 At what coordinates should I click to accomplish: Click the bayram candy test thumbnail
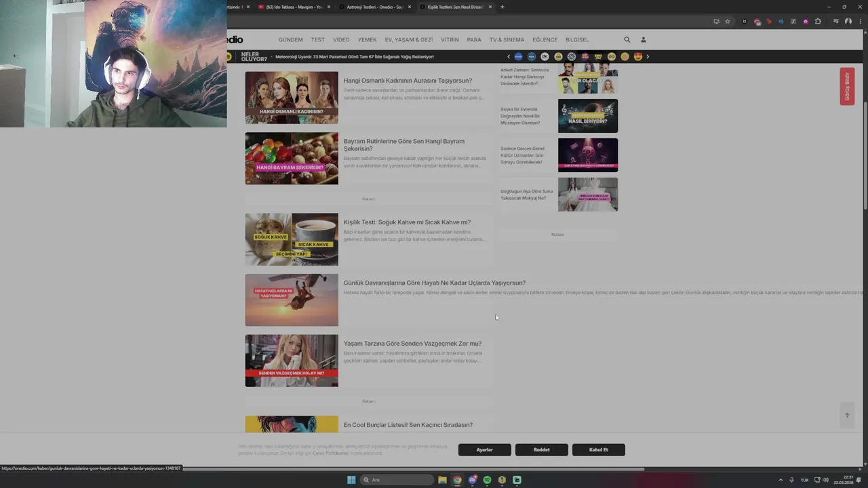tap(292, 159)
